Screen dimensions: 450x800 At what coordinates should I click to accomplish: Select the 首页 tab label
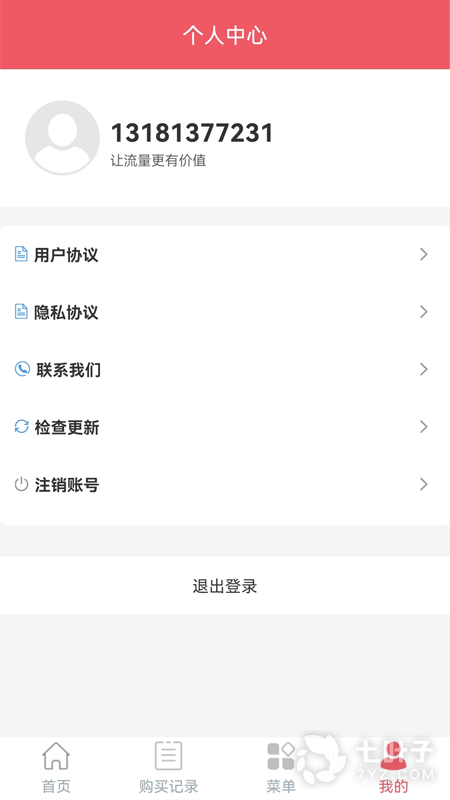coord(56,786)
